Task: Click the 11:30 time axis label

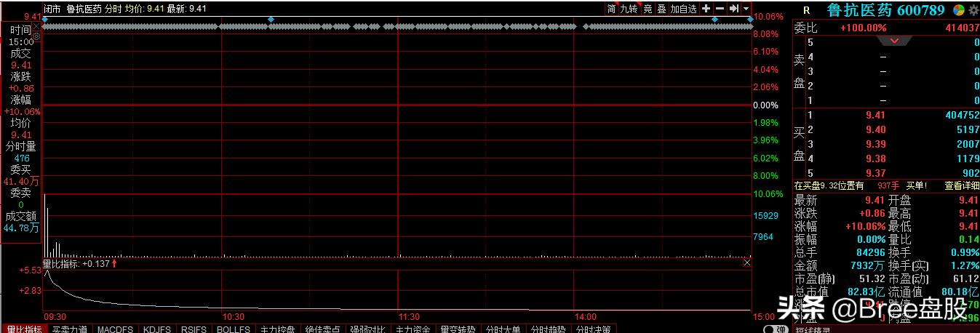Action: click(410, 317)
